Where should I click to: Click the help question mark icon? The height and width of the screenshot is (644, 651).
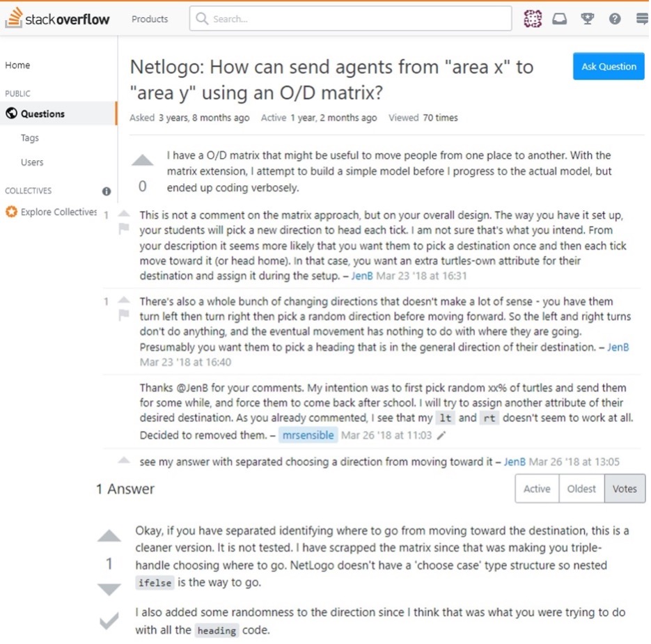point(615,19)
